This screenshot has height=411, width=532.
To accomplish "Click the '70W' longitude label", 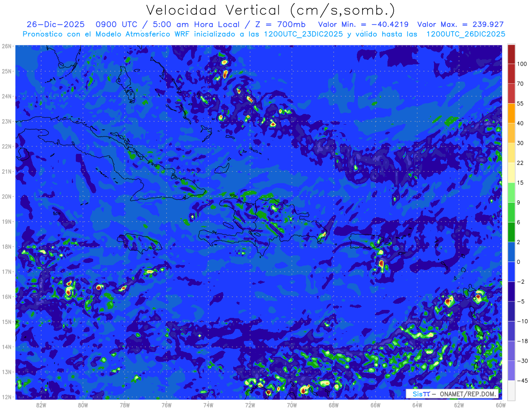I will pyautogui.click(x=292, y=405).
